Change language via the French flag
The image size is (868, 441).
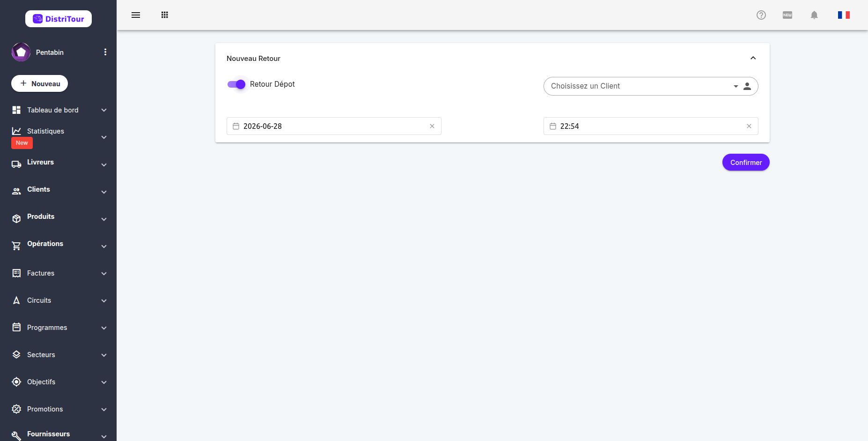pos(844,15)
